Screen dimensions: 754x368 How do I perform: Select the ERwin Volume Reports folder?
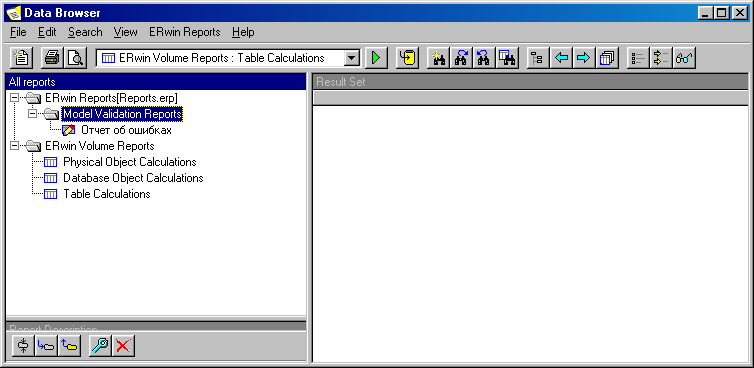tap(100, 146)
